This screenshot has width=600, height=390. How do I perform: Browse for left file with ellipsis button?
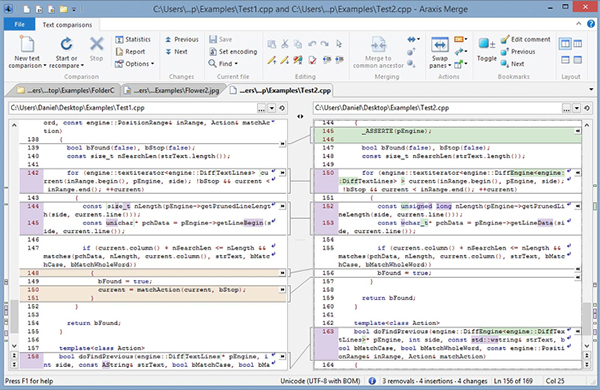[x=261, y=108]
